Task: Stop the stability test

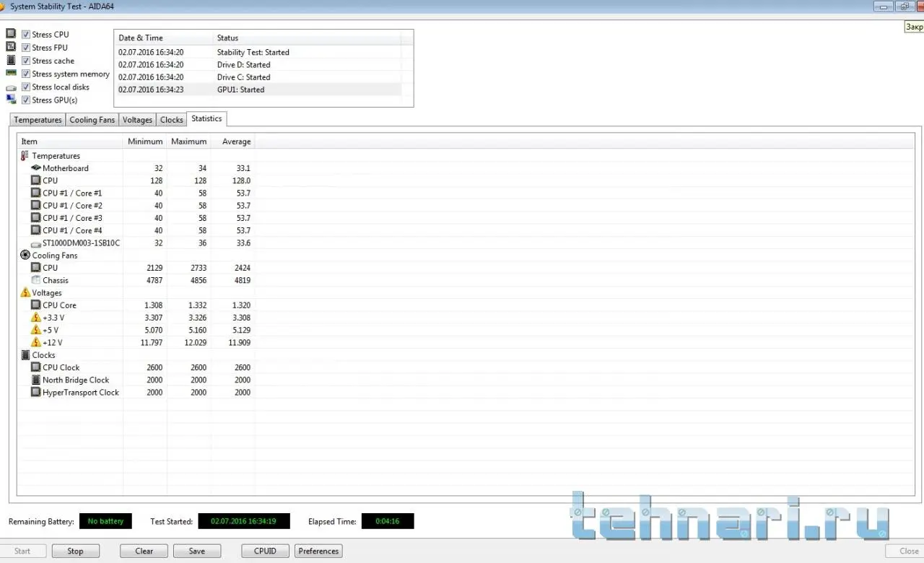Action: point(75,551)
